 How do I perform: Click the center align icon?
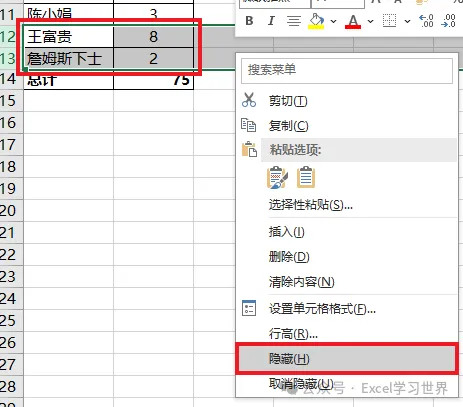pos(294,21)
